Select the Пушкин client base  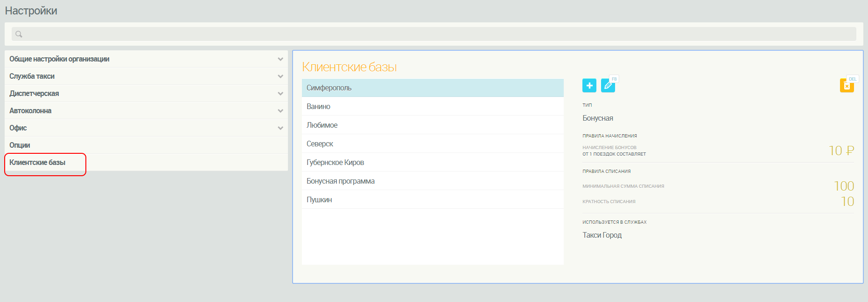click(x=319, y=200)
